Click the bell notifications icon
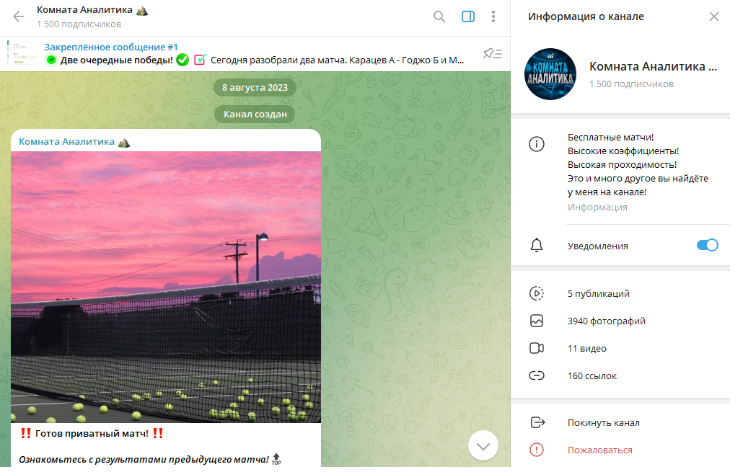The image size is (740, 476). (x=537, y=245)
